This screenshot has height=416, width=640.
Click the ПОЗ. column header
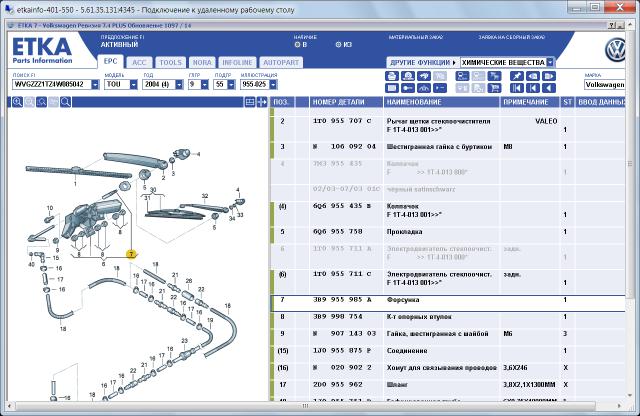tap(282, 102)
